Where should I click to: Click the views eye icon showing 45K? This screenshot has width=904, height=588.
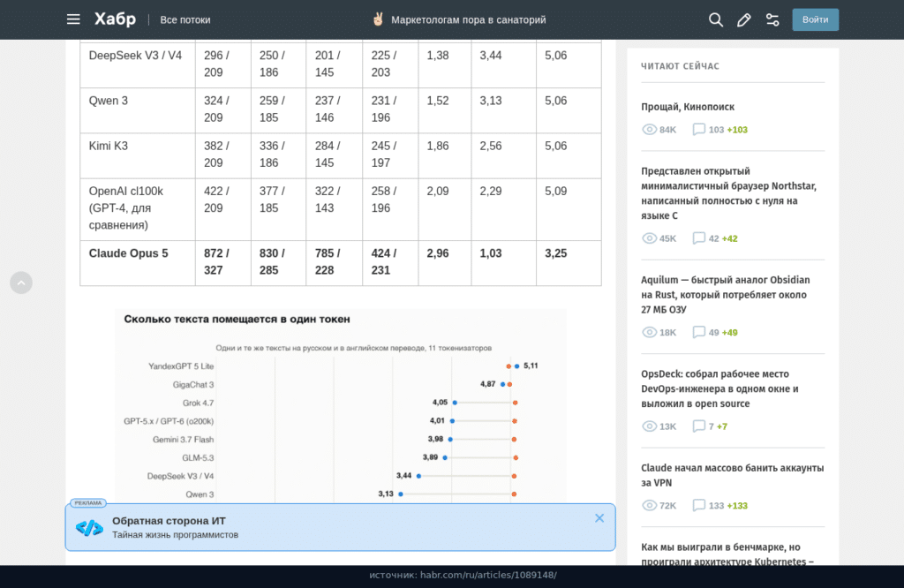click(x=649, y=238)
